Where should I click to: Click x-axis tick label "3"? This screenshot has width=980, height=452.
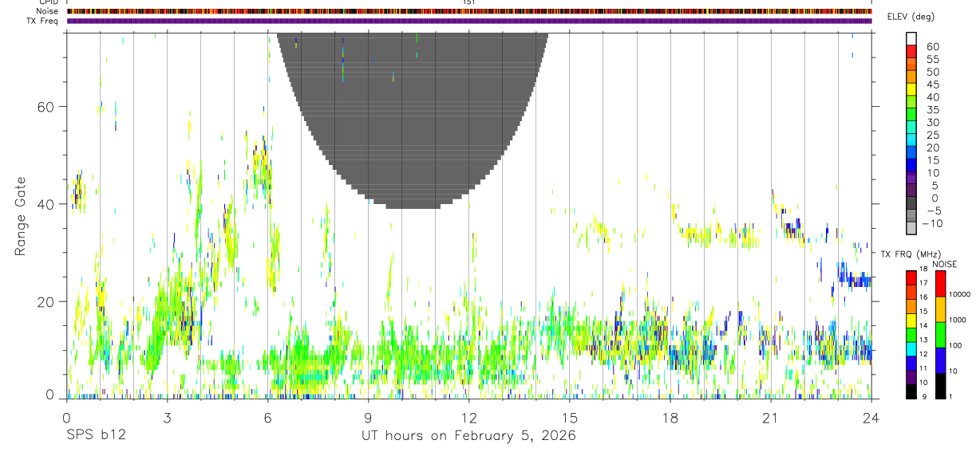(x=167, y=417)
